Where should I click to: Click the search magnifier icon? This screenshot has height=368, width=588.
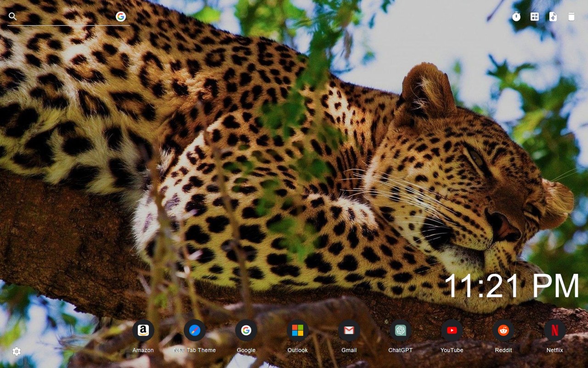coord(13,17)
